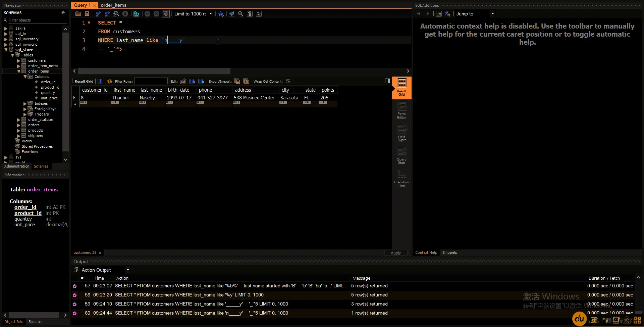The image size is (644, 327).
Task: Expand the Foreign Keys node
Action: coord(25,109)
